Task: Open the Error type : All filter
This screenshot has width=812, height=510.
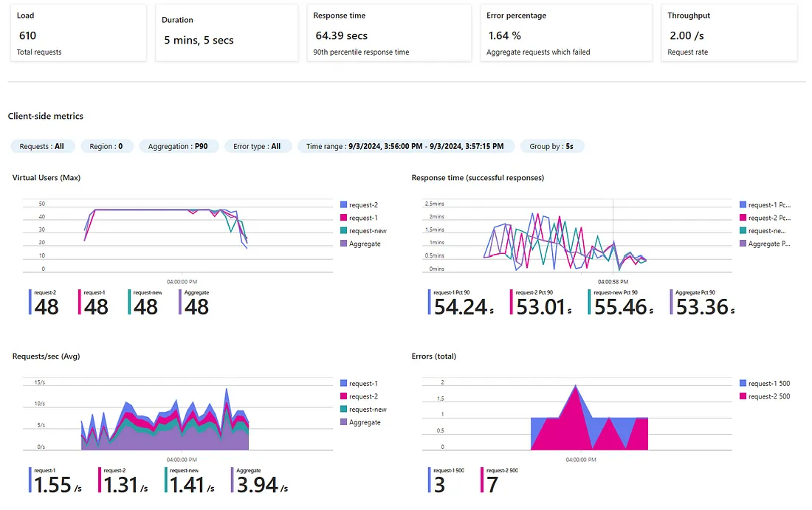Action: 258,146
